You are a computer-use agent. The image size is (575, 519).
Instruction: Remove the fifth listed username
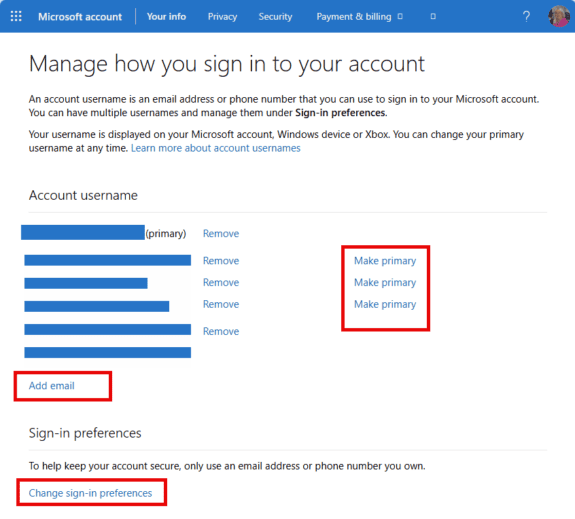(221, 331)
